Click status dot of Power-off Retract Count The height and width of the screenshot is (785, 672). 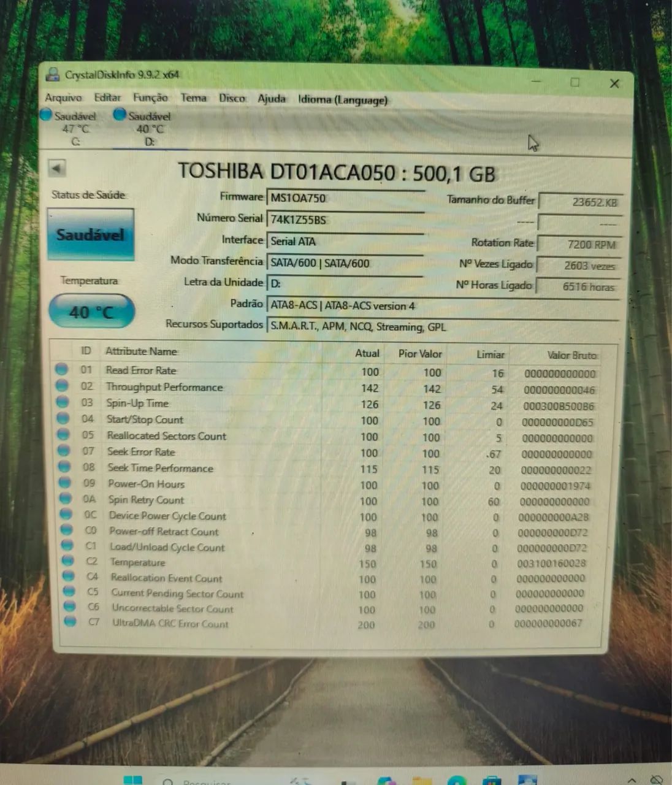coord(67,530)
